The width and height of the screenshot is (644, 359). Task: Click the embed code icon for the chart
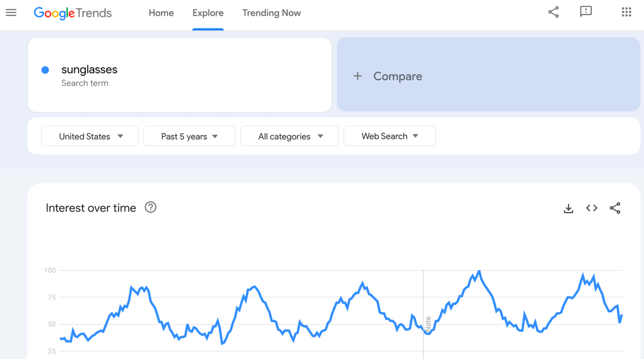coord(591,208)
